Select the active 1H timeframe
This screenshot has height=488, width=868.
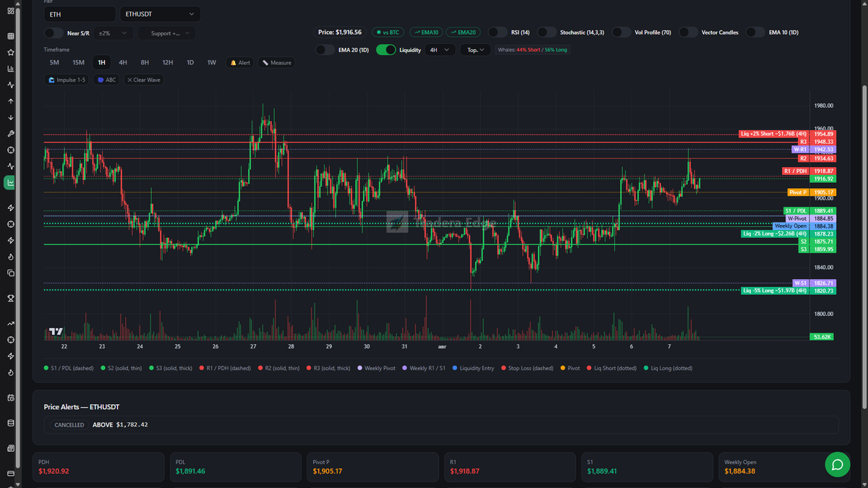pos(101,63)
